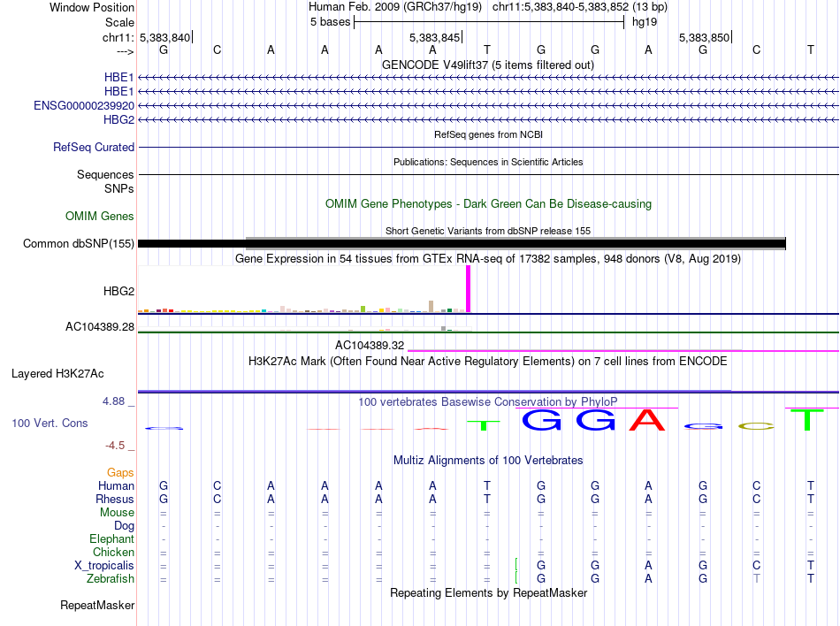
Task: Click the RepeatMasker track label
Action: tap(97, 605)
